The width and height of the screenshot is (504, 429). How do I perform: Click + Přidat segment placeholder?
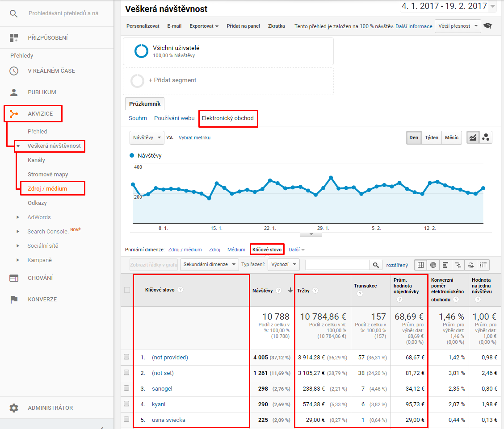[x=228, y=81]
